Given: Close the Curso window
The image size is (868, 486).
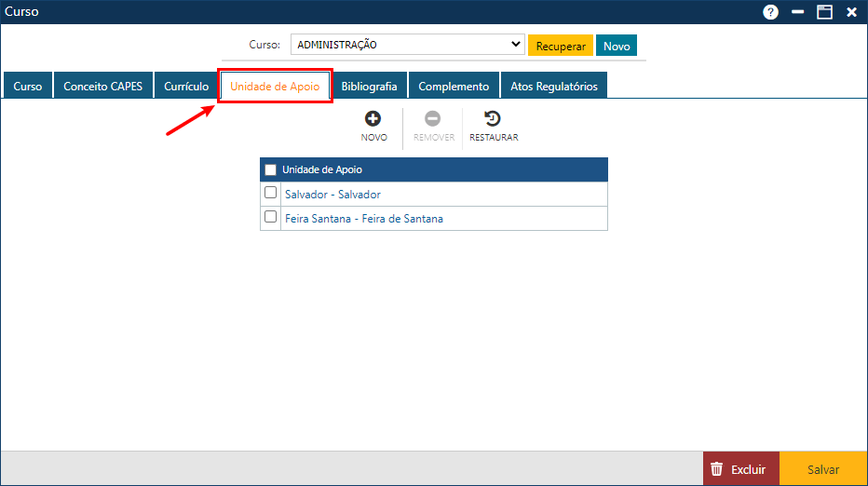Looking at the screenshot, I should point(851,12).
